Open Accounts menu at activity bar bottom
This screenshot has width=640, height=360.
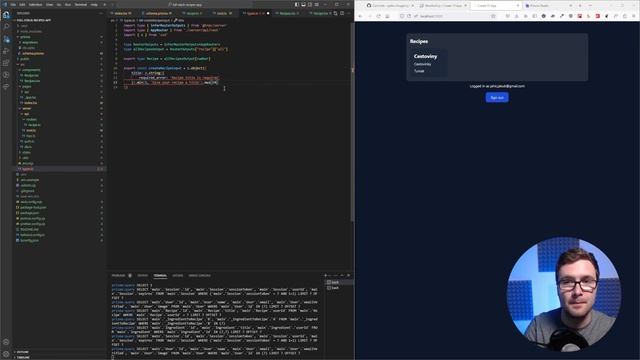6,342
